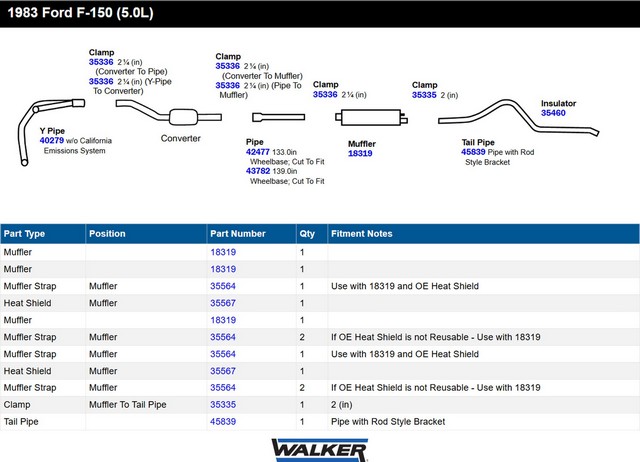Open clamp 35335 link in the diagram
The width and height of the screenshot is (640, 462).
point(424,95)
